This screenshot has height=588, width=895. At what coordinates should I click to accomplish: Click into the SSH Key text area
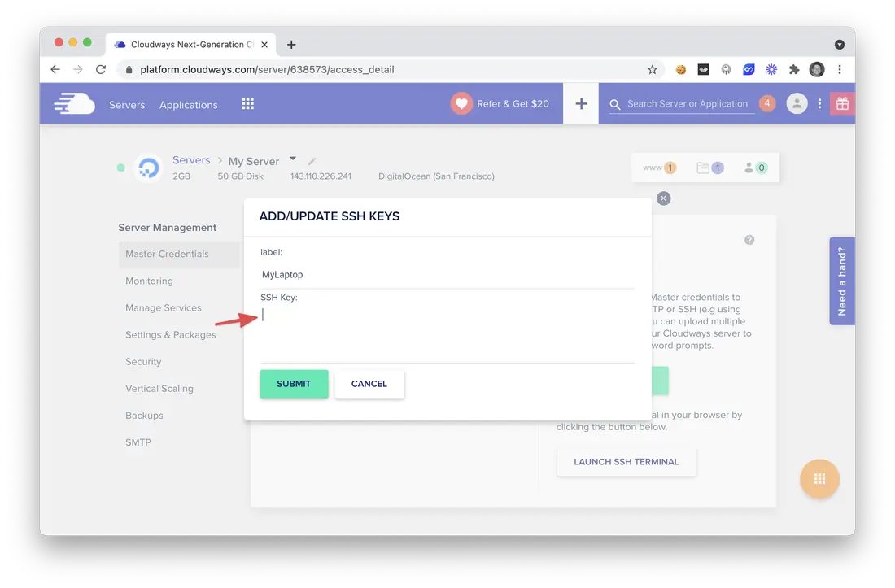click(x=447, y=334)
